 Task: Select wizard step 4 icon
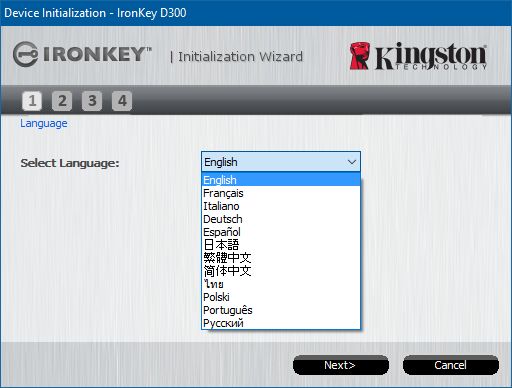tap(122, 101)
